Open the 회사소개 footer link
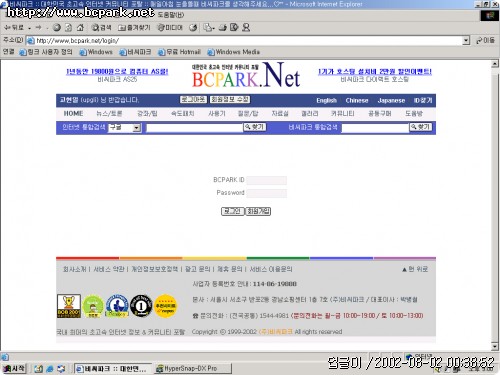The height and width of the screenshot is (375, 500). (74, 269)
